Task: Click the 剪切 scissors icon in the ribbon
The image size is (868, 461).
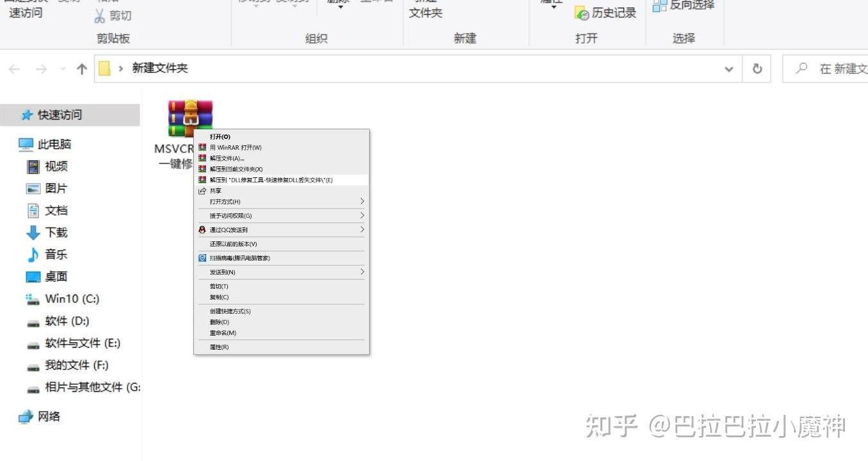Action: 100,15
